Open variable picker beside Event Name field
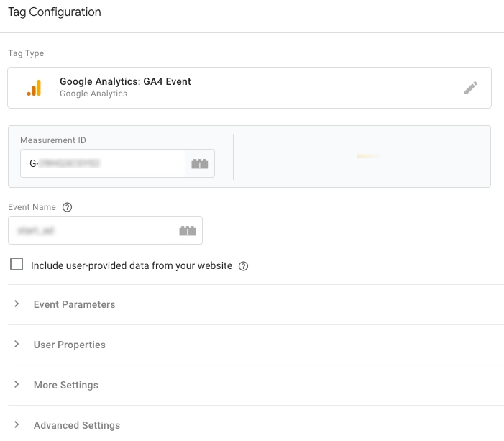 [187, 231]
